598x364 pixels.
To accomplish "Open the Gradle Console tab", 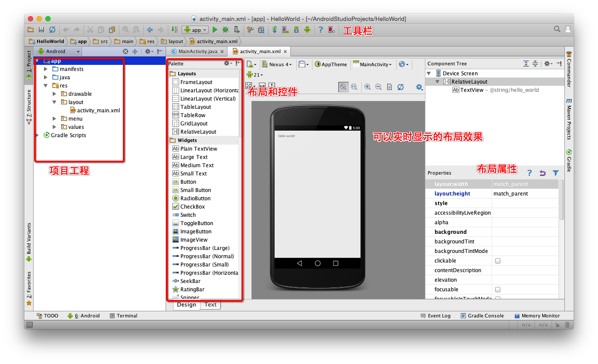I will (x=482, y=316).
